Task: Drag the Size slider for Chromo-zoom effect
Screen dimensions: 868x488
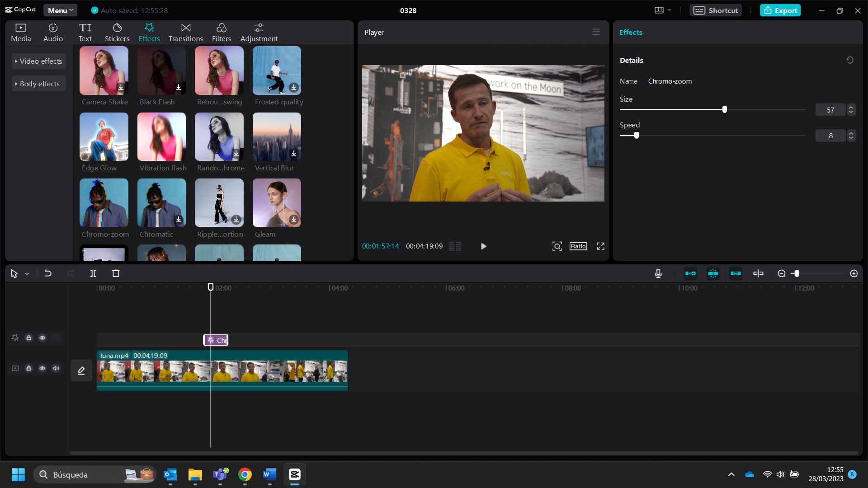Action: pyautogui.click(x=726, y=110)
